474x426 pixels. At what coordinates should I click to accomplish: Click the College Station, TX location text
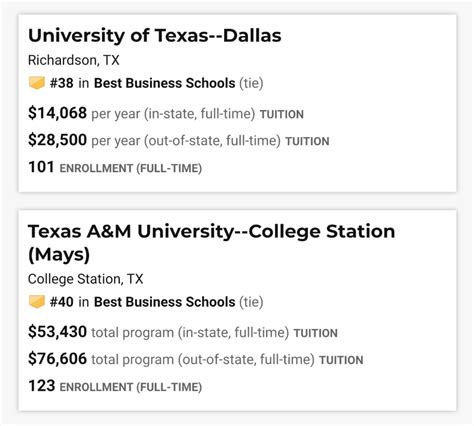(86, 279)
